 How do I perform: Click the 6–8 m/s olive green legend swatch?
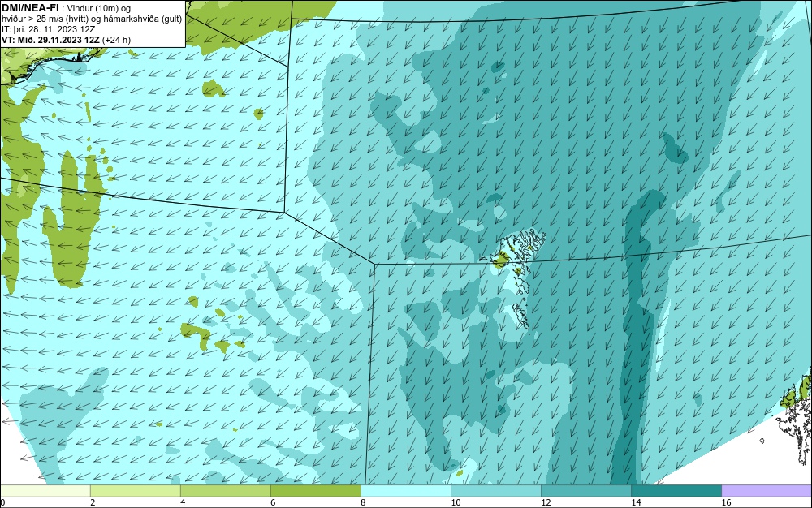click(315, 491)
